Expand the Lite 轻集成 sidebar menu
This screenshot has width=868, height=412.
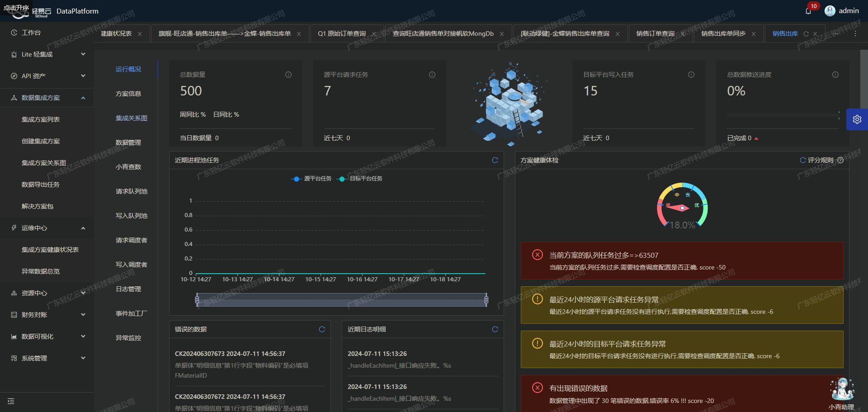coord(47,54)
